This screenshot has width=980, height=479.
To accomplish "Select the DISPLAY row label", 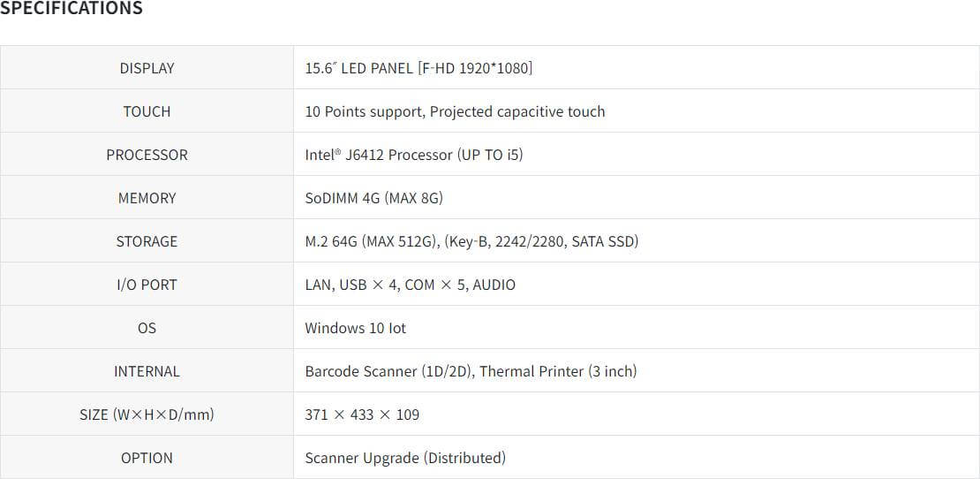I will [147, 68].
